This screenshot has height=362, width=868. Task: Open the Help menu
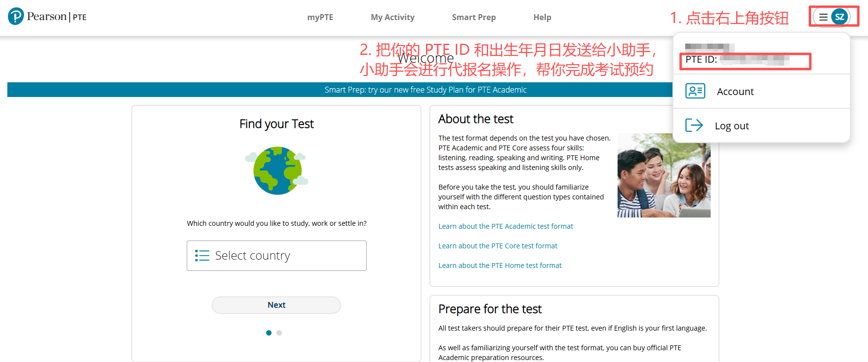point(542,17)
